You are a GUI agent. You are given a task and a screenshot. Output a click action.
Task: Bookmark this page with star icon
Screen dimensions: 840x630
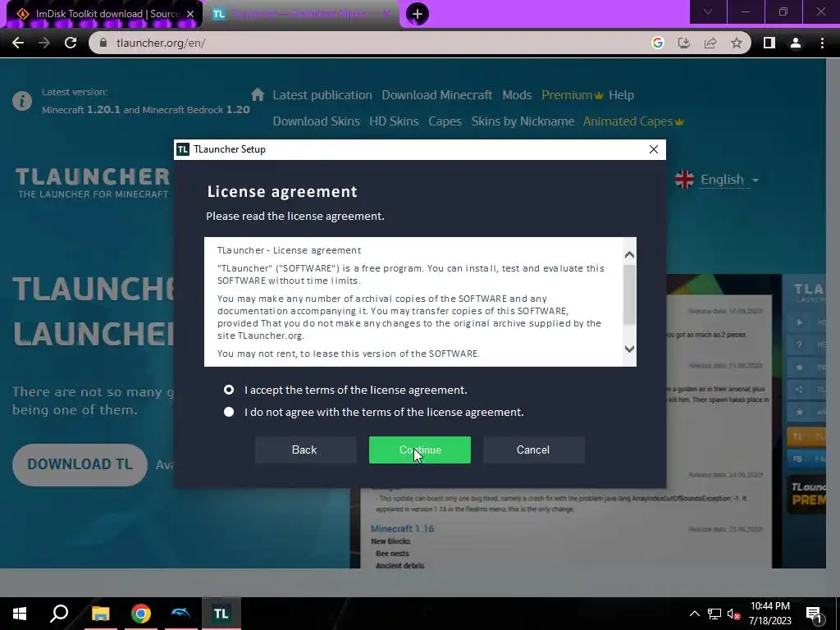coord(737,43)
